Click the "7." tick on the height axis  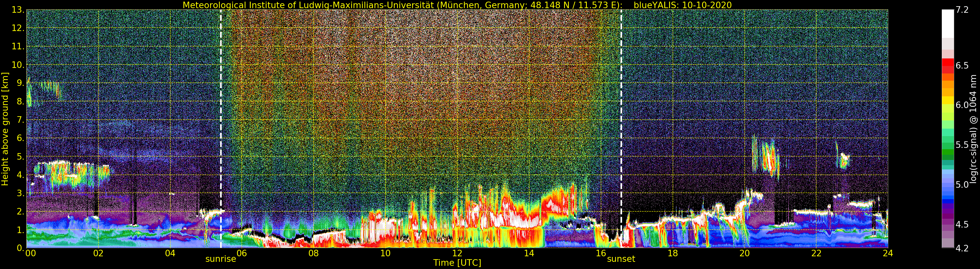coord(21,119)
